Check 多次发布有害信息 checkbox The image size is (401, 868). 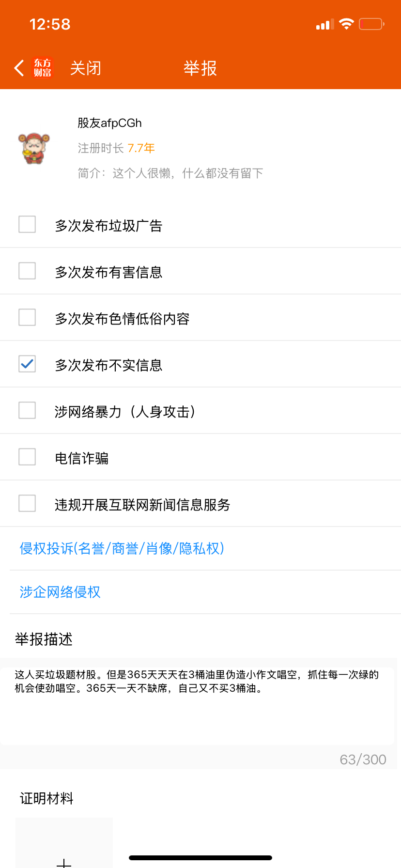(27, 271)
